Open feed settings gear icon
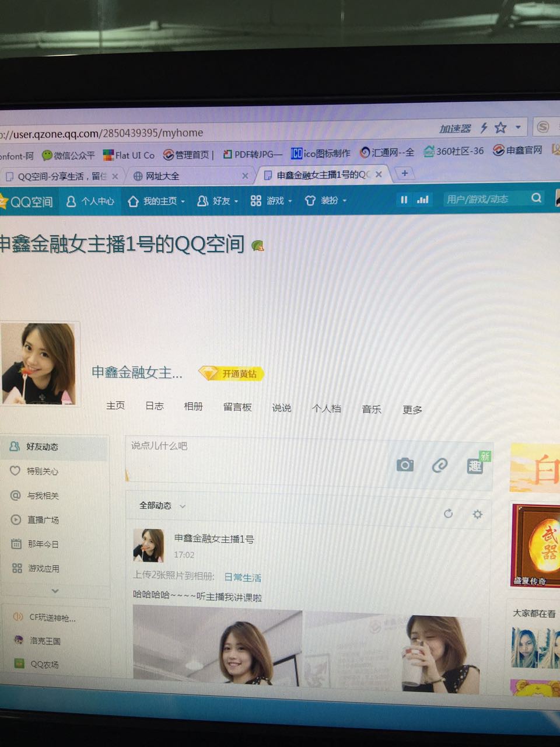The image size is (560, 747). point(477,514)
